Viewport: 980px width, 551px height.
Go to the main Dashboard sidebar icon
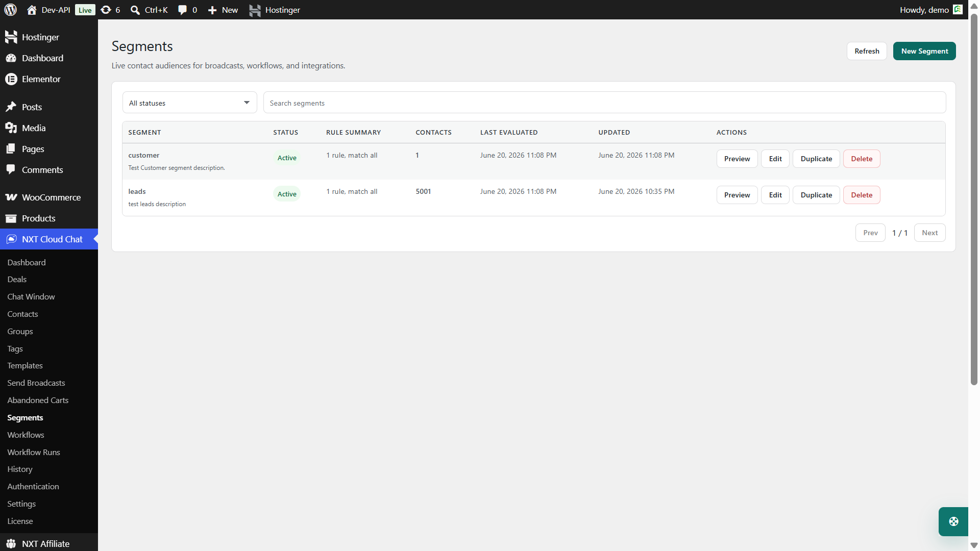(11, 58)
